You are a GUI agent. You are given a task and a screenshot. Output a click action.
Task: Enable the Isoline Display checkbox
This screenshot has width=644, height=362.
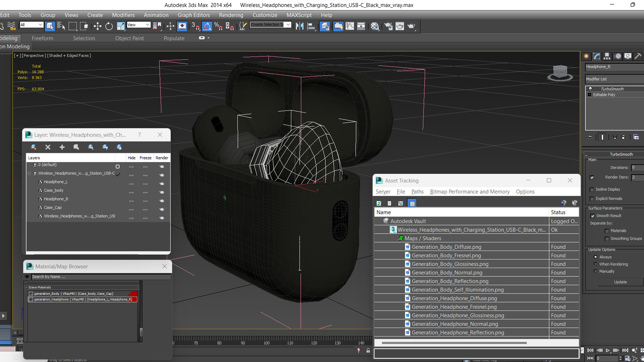(x=592, y=189)
